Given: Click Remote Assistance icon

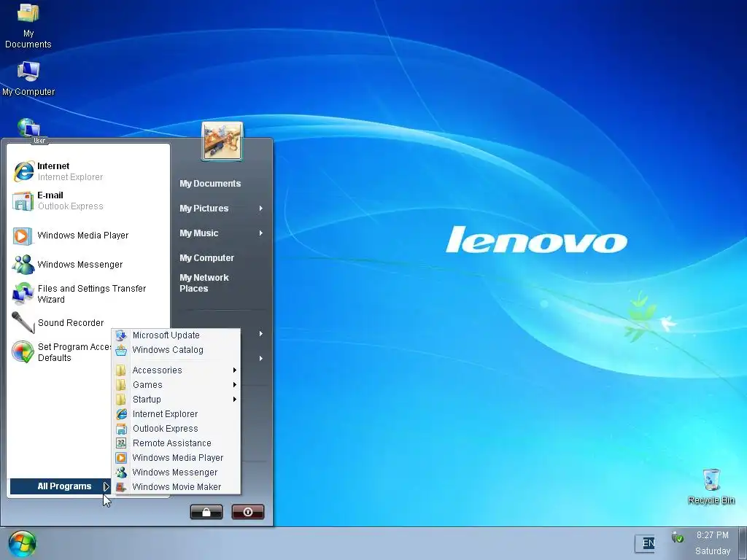Looking at the screenshot, I should click(x=121, y=443).
